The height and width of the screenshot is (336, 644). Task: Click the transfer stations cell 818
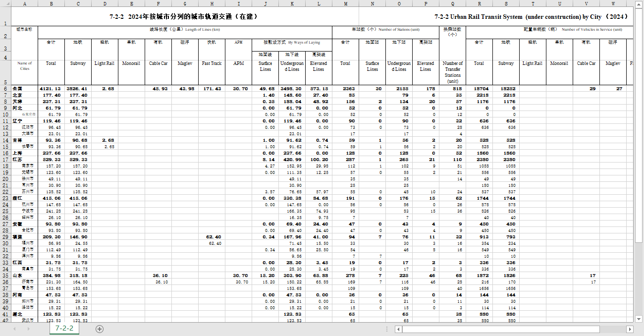click(x=453, y=89)
